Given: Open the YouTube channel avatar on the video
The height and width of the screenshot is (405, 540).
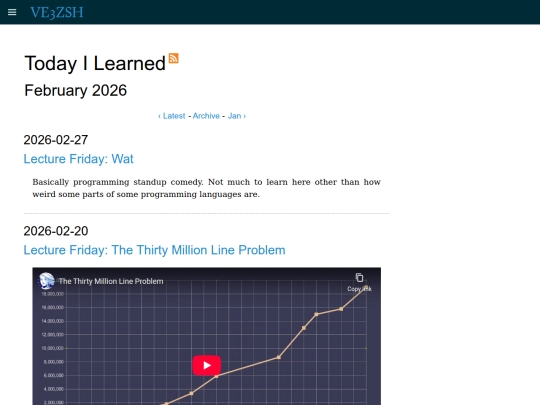Looking at the screenshot, I should click(46, 281).
